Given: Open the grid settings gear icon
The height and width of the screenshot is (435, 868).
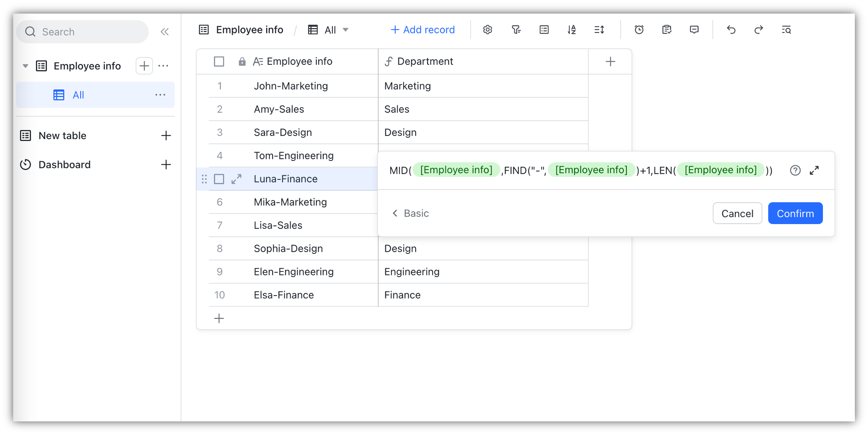Looking at the screenshot, I should (487, 29).
